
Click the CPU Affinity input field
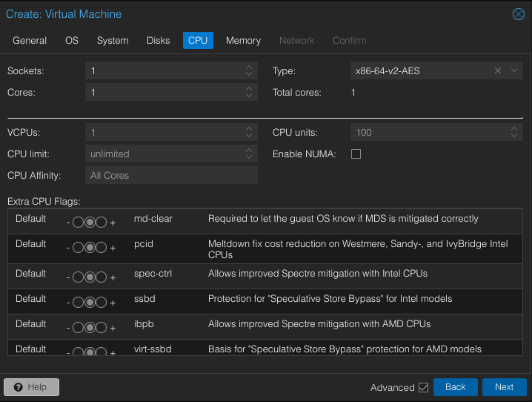(x=171, y=176)
